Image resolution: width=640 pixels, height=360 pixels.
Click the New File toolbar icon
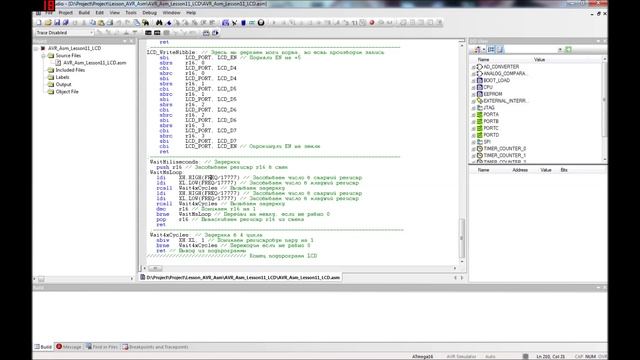click(39, 23)
